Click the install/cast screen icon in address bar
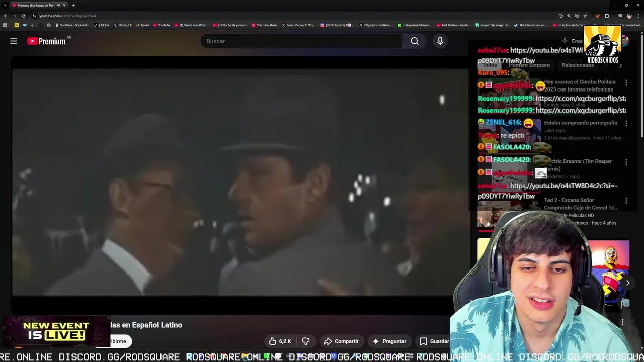 [560, 16]
